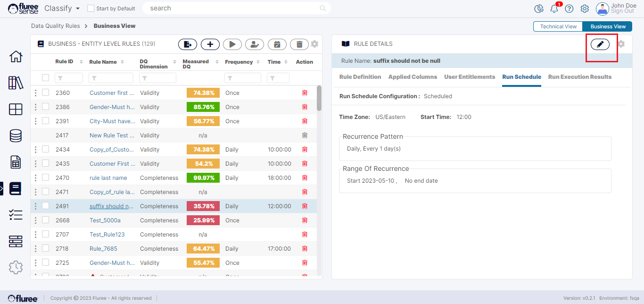Switch to the Rule Definition tab
The height and width of the screenshot is (304, 644).
360,77
